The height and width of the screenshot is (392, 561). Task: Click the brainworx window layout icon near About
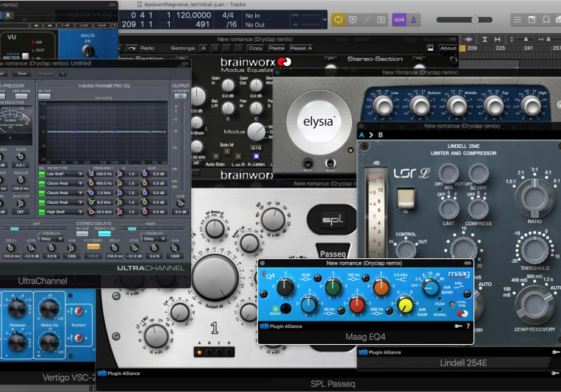point(431,48)
